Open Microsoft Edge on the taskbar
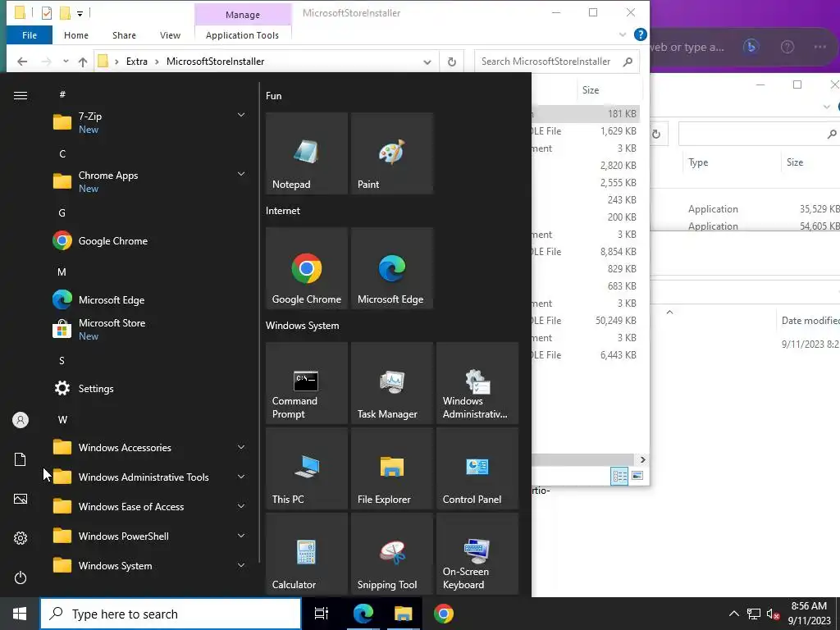This screenshot has width=840, height=630. (363, 614)
